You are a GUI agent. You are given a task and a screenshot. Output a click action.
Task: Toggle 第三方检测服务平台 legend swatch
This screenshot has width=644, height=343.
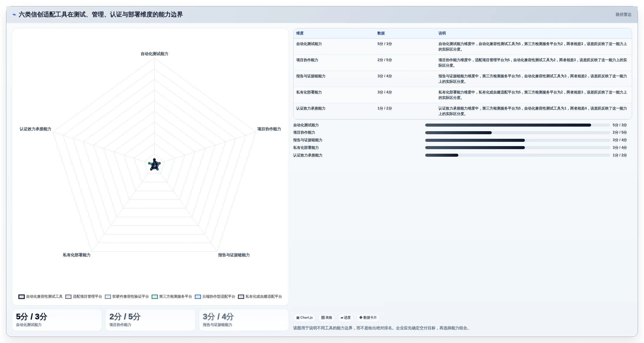[155, 297]
